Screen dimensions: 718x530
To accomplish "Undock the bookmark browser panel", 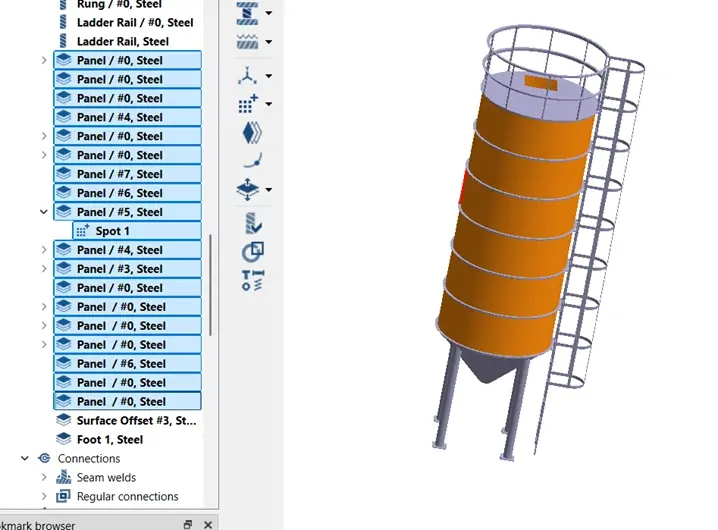I will click(x=187, y=524).
